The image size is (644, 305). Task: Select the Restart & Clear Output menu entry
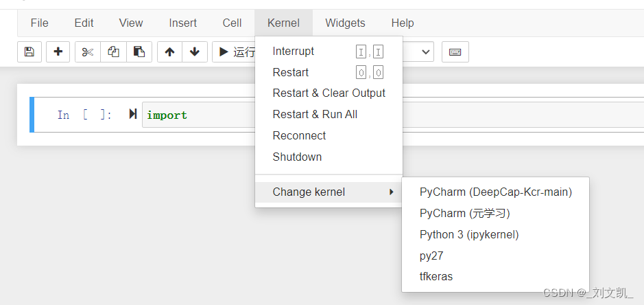(x=329, y=93)
